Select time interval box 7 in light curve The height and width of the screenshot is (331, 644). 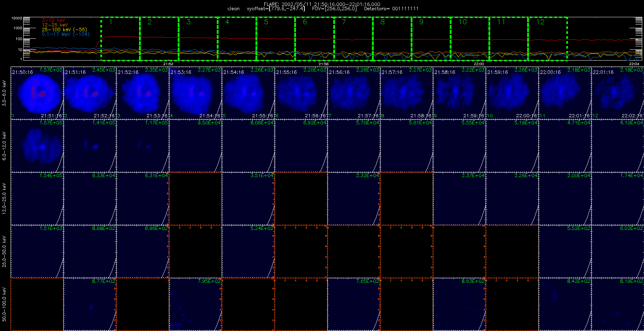353,39
